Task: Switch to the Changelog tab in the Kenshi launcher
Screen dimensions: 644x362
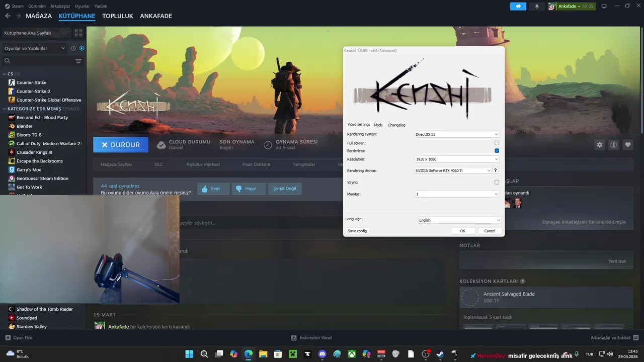Action: [x=396, y=125]
